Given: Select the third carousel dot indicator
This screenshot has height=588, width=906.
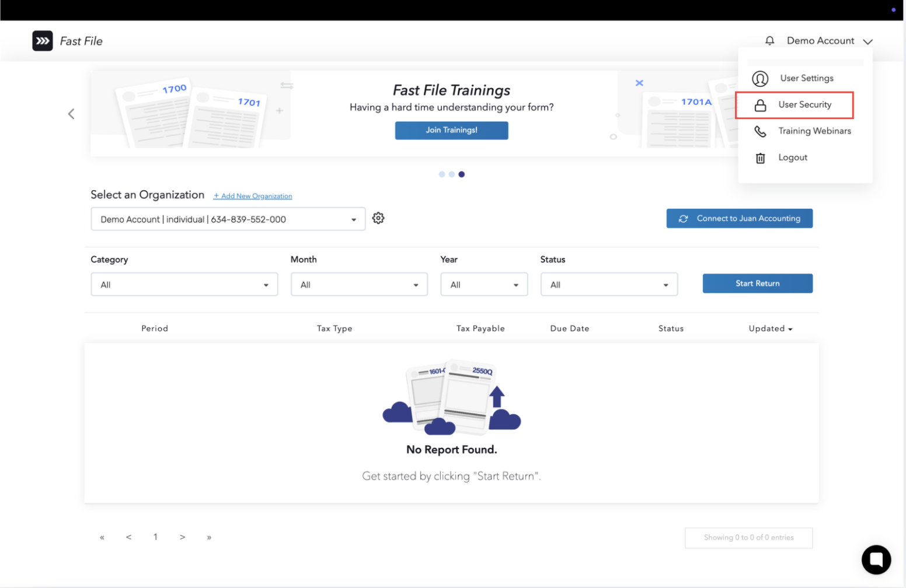Looking at the screenshot, I should point(462,174).
